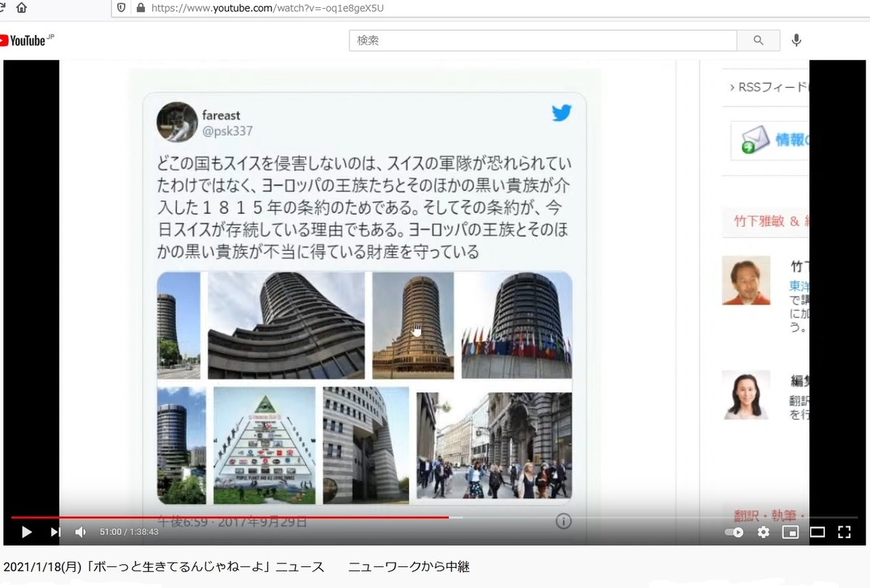Click the search magnifier button
Screen dimensions: 870x588
(758, 41)
